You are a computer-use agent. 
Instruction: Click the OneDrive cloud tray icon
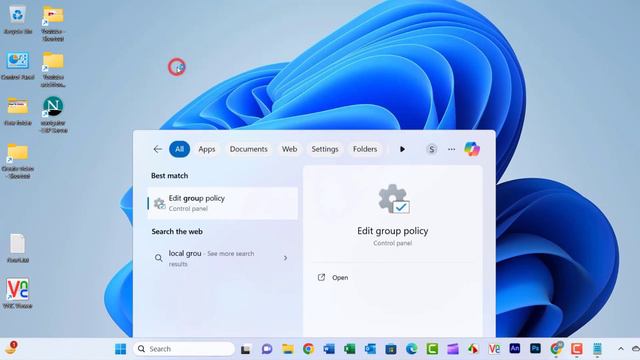(x=636, y=349)
